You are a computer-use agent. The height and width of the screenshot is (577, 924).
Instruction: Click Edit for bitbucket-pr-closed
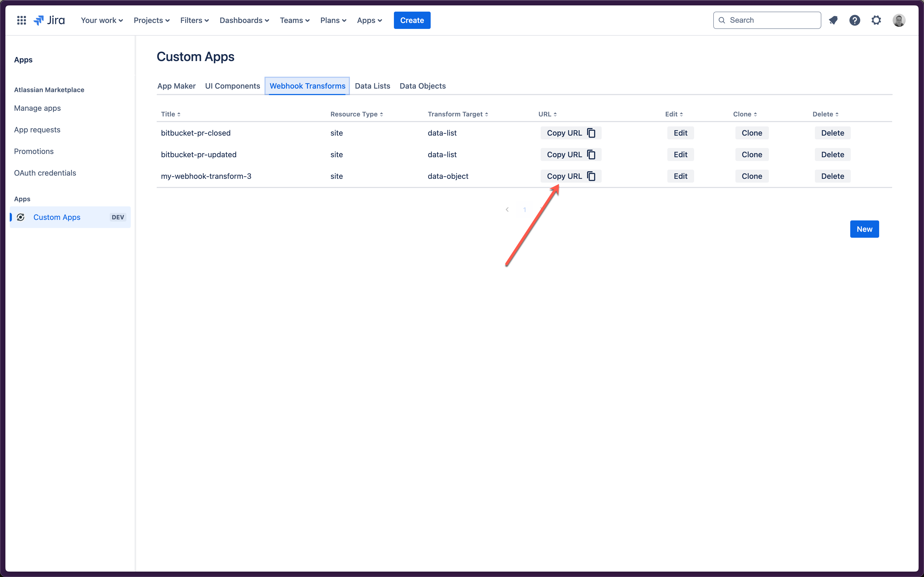(x=680, y=132)
